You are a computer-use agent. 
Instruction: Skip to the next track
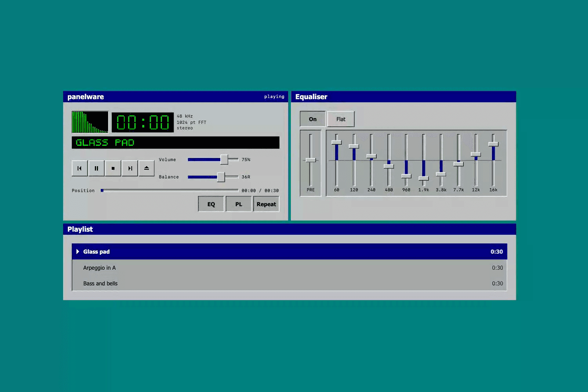click(130, 169)
